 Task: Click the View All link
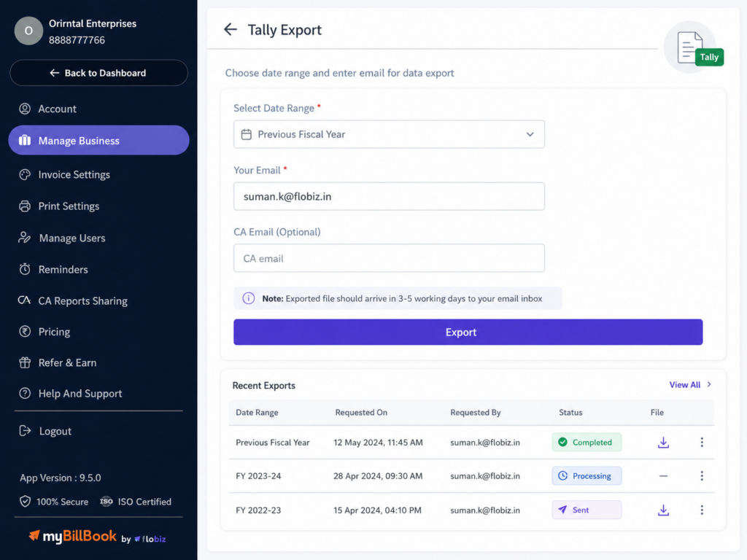684,385
